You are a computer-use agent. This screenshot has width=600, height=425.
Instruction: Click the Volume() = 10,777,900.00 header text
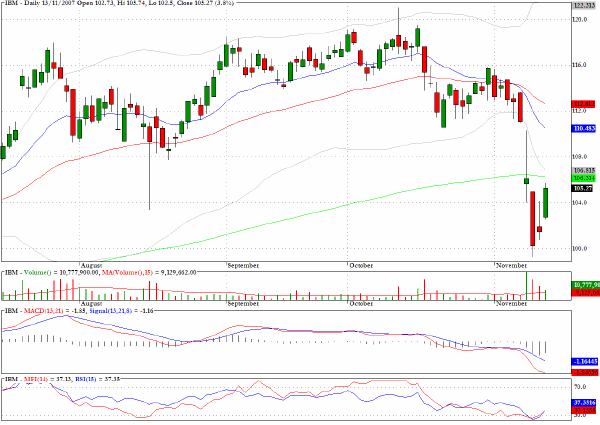coord(62,272)
